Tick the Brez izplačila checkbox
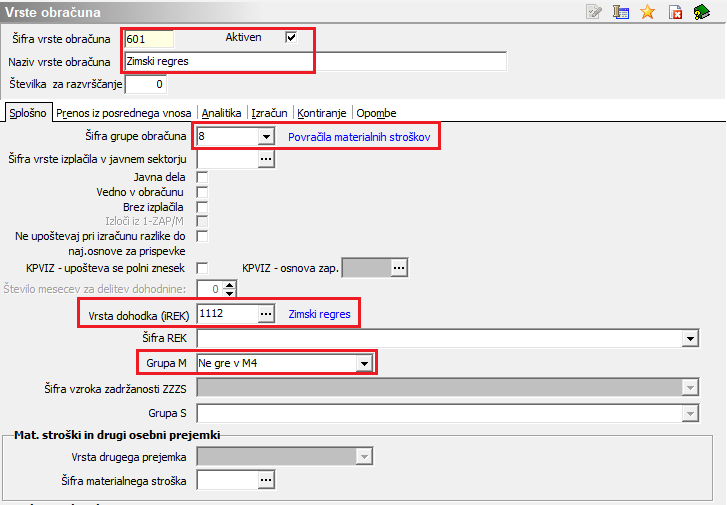Viewport: 727px width, 505px height. [x=202, y=207]
